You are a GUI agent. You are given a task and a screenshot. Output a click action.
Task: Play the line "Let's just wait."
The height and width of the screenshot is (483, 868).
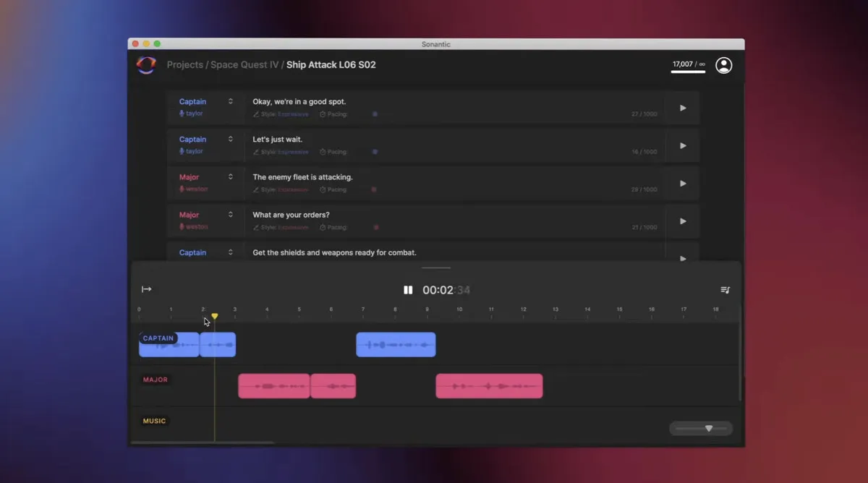(683, 145)
